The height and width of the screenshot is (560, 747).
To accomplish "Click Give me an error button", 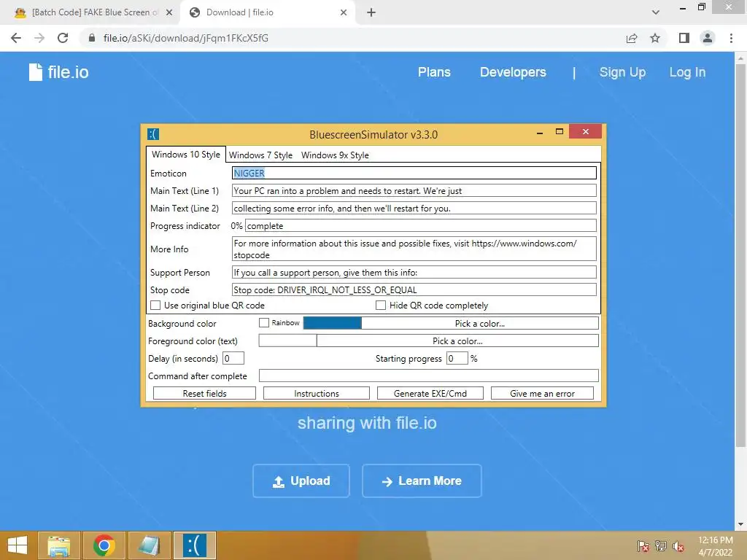I will [x=542, y=393].
